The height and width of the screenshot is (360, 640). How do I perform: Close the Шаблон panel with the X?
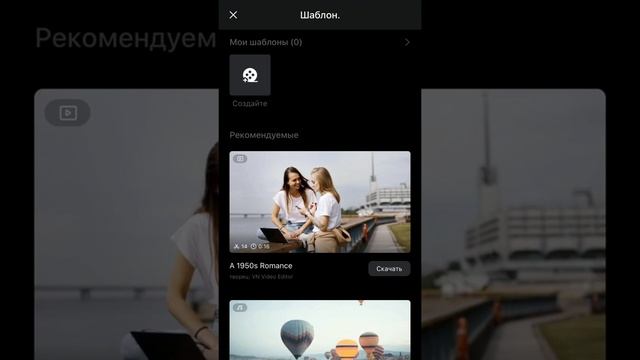(x=233, y=15)
